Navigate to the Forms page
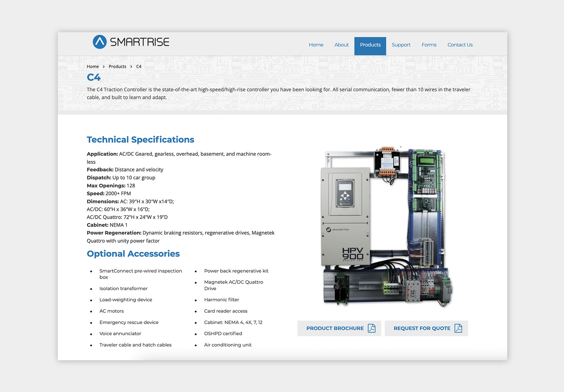Screen dimensions: 564x392 (429, 45)
